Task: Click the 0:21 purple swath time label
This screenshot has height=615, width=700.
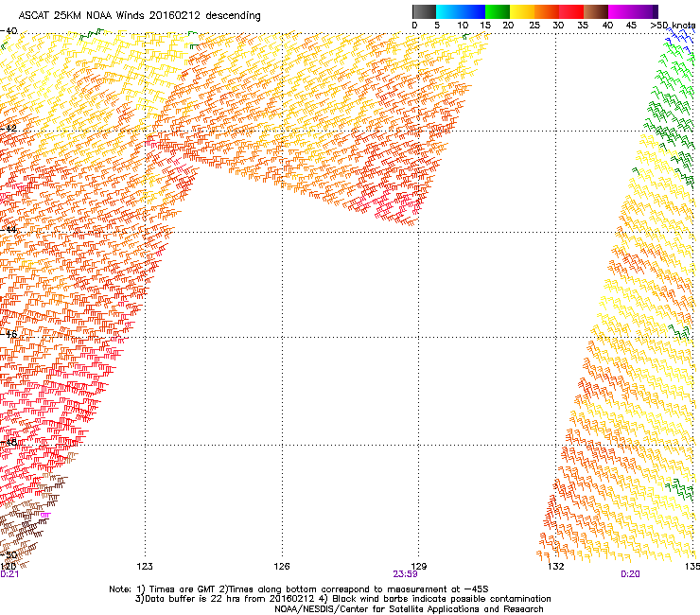Action: pyautogui.click(x=9, y=574)
